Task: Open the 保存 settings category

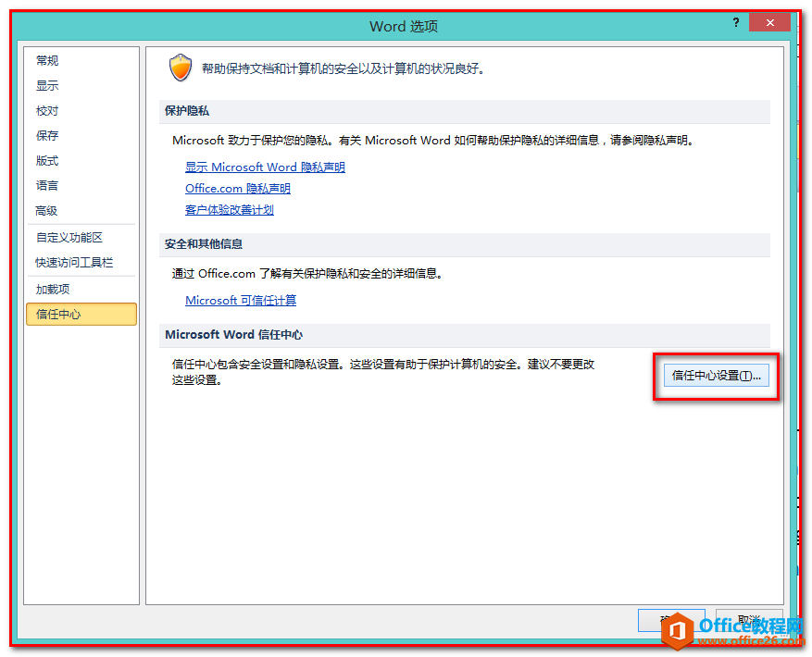Action: (x=47, y=136)
